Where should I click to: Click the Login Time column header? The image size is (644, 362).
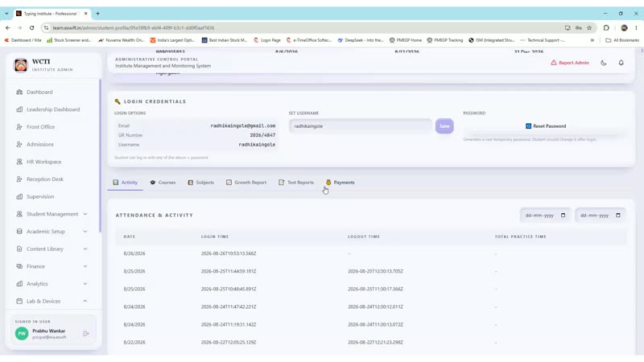tap(215, 237)
